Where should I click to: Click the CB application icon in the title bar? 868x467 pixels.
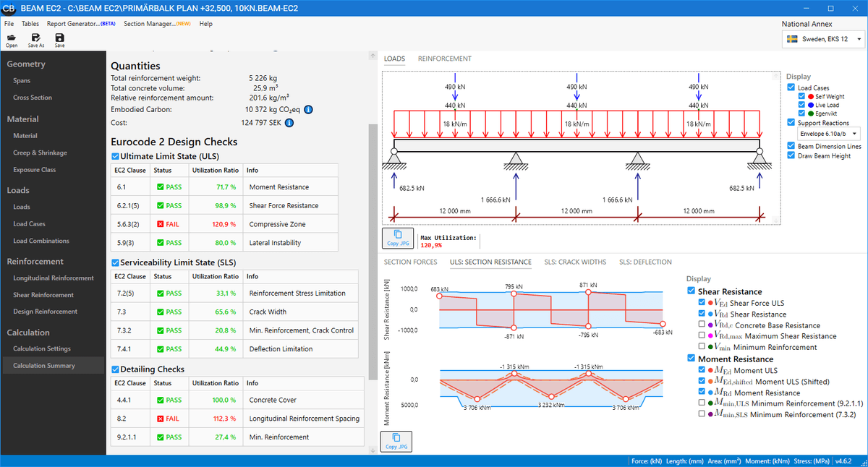[x=9, y=8]
